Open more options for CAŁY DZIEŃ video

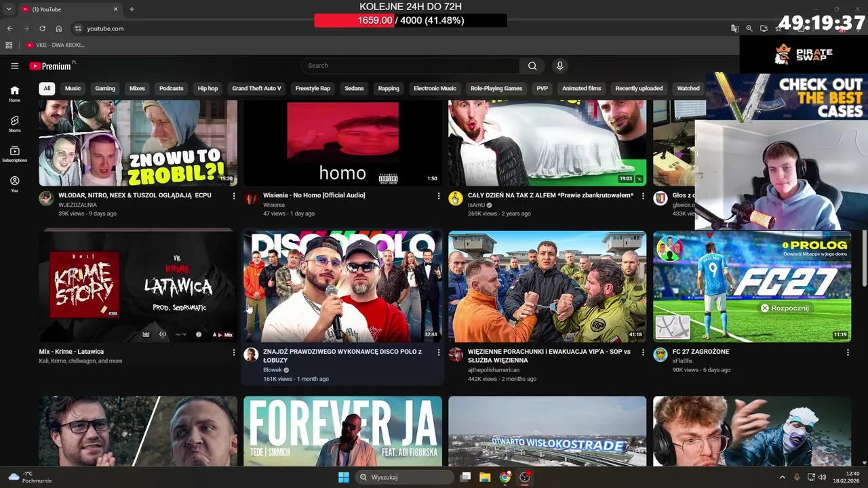644,196
